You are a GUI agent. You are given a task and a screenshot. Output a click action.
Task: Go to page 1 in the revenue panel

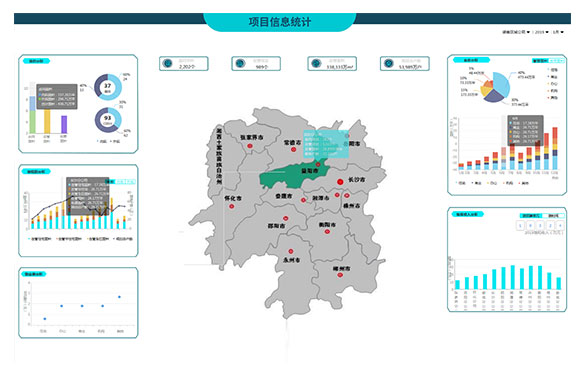(x=520, y=225)
